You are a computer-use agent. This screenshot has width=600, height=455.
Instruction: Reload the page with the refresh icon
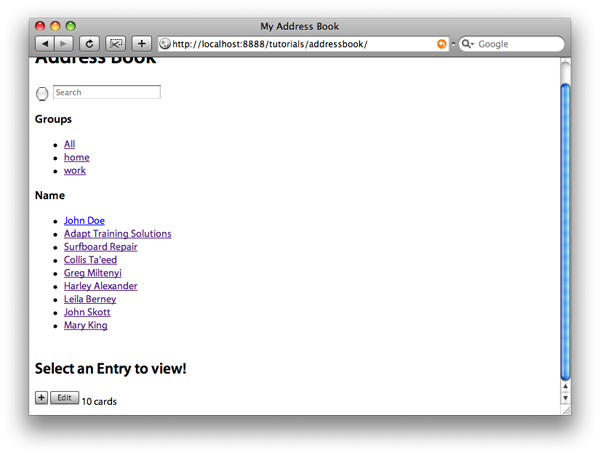tap(89, 44)
